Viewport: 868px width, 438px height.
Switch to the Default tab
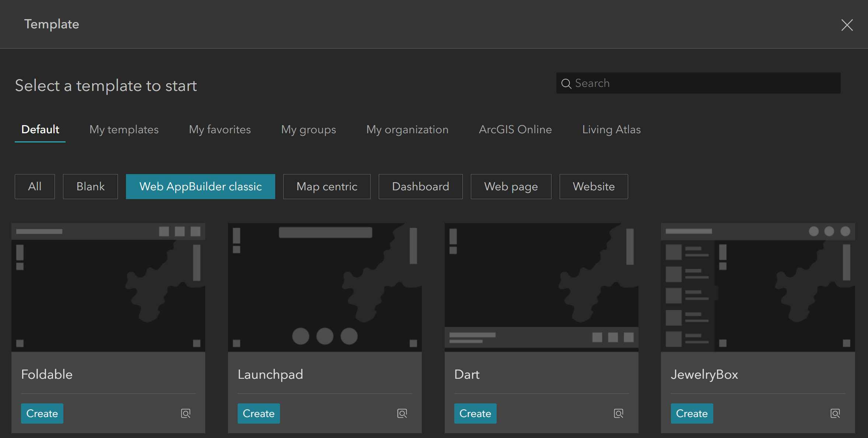tap(40, 130)
